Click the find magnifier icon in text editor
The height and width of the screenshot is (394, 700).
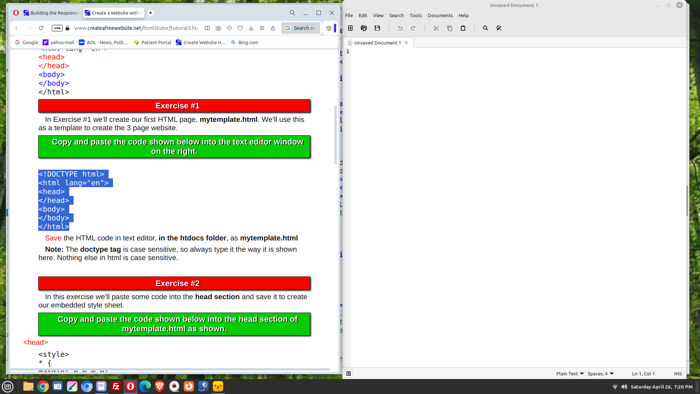click(485, 28)
